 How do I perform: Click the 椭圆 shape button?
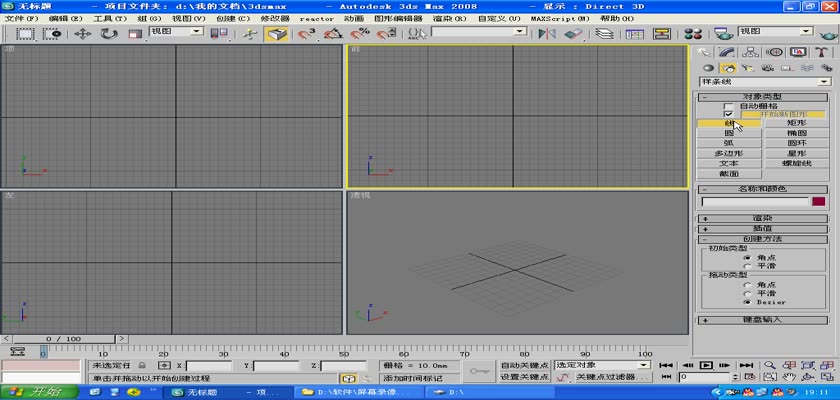click(797, 133)
